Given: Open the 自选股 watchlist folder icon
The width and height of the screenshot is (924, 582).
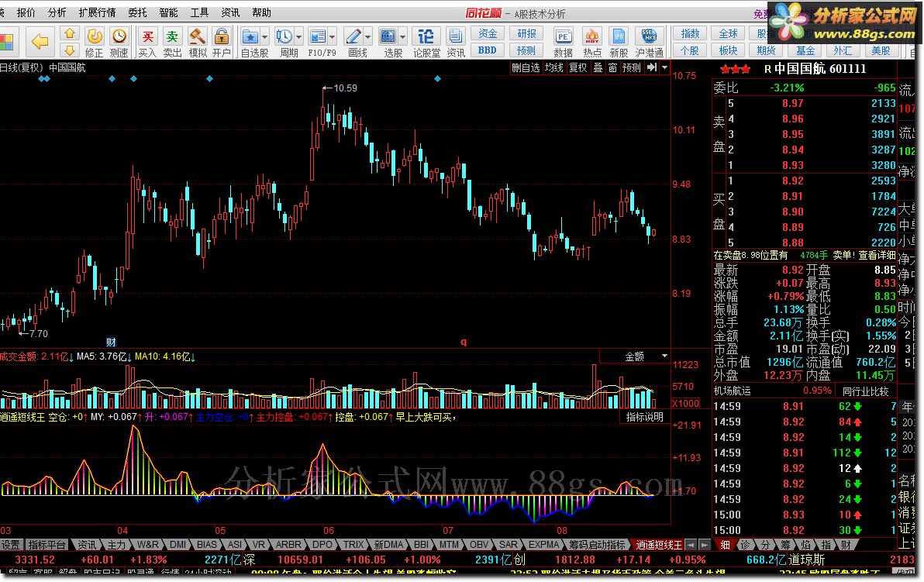Looking at the screenshot, I should [250, 37].
